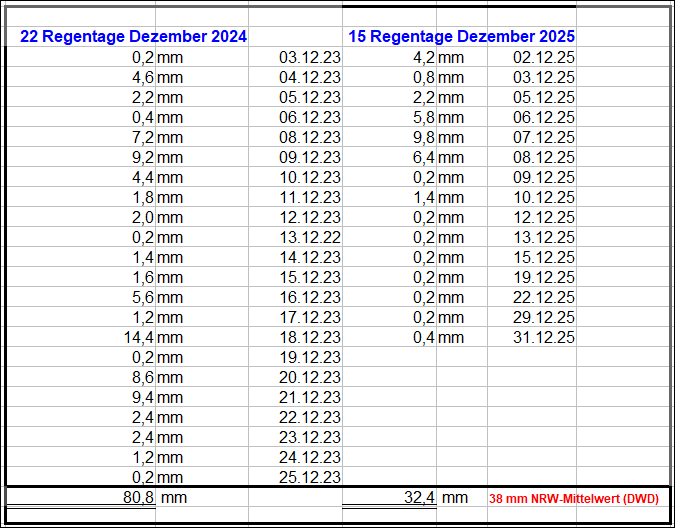Screen dimensions: 675x528
Task: Select the date cell 29.12.25
Action: [543, 317]
